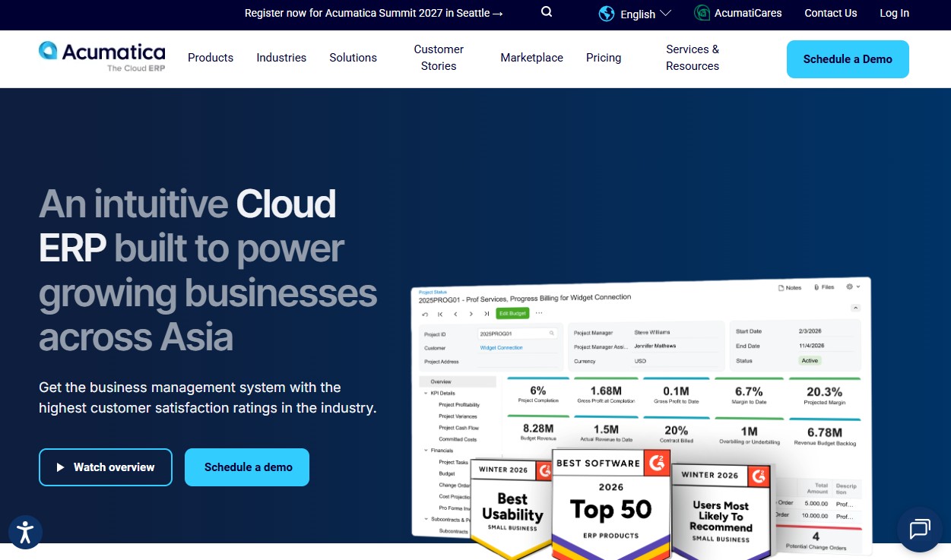Click the Best Usability G2 badge
Screen dimensions: 951x560
tap(512, 508)
